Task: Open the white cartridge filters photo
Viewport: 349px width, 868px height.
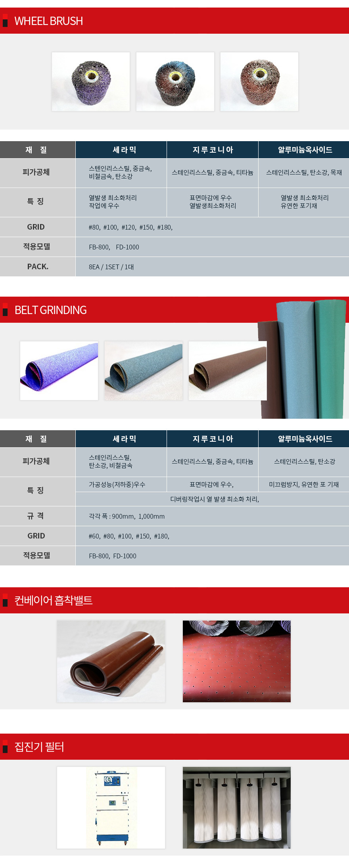Action: coord(237,808)
